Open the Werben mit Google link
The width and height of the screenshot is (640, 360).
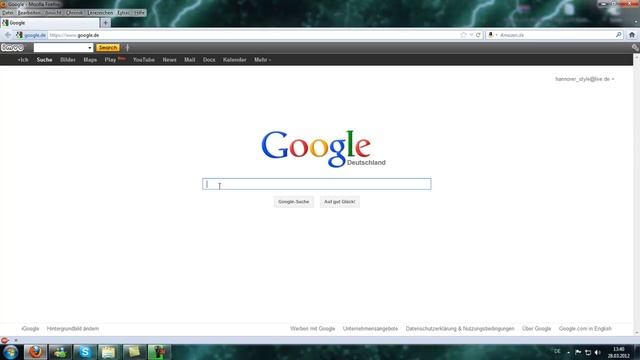pos(312,329)
